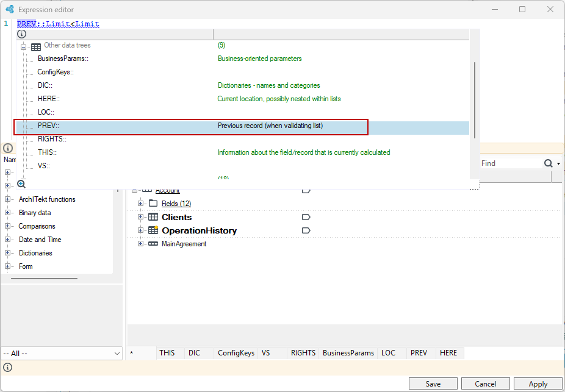Open the LOC tab
Screen dimensions: 565x392
[x=392, y=353]
